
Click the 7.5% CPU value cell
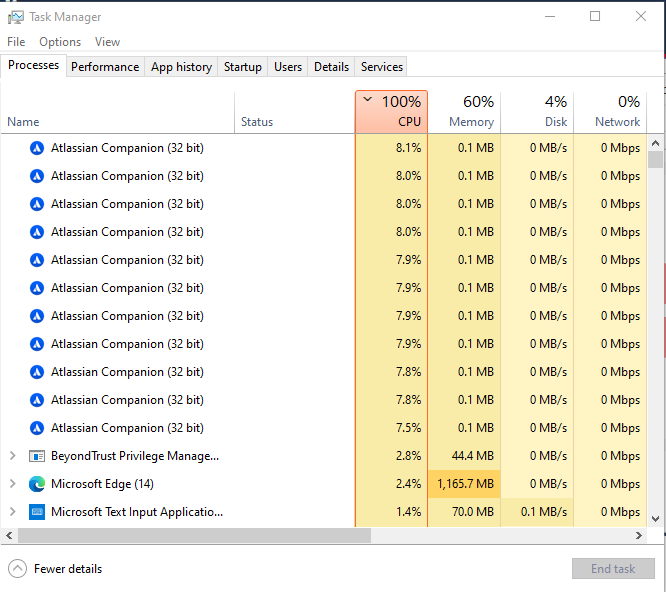pos(391,428)
